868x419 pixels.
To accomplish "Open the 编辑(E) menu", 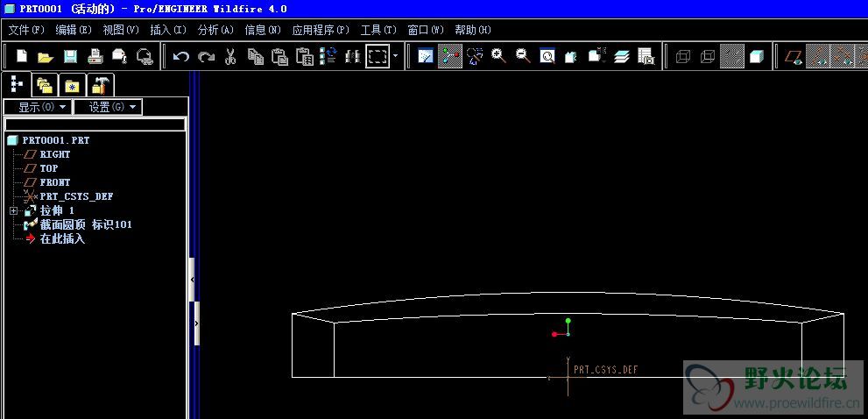I will 74,30.
